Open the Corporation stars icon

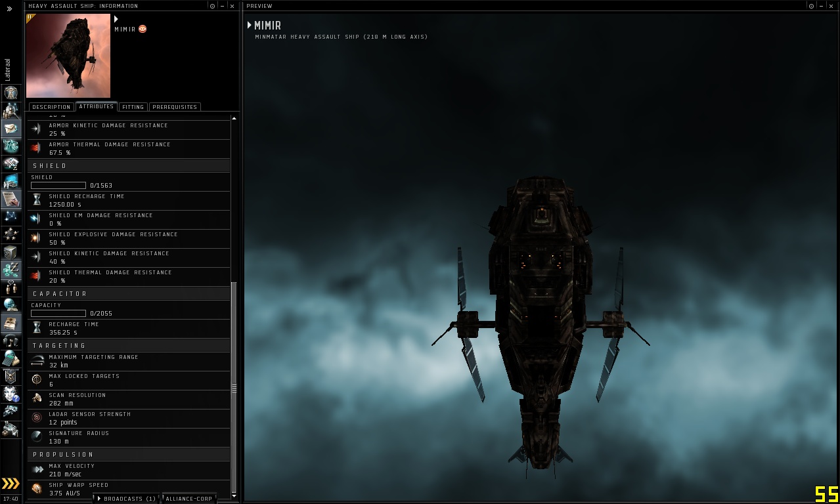point(11,234)
